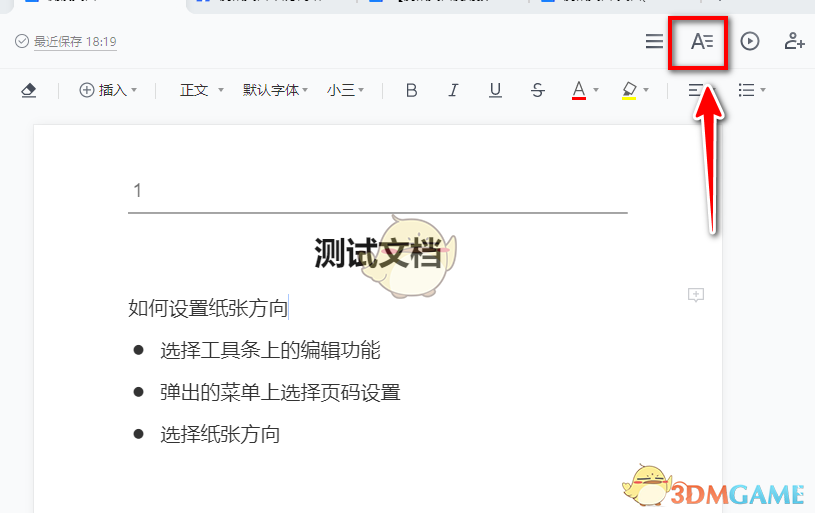This screenshot has height=513, width=815.
Task: Click the bullet 选择纸张方向
Action: (x=220, y=435)
